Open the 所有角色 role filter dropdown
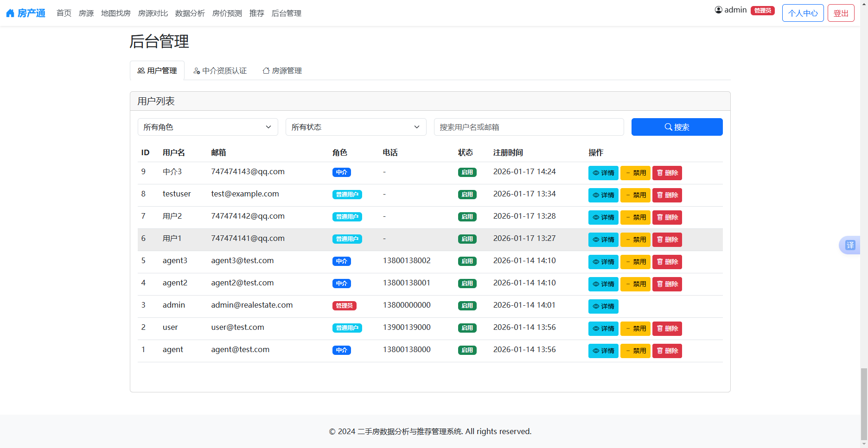This screenshot has height=448, width=868. (208, 127)
